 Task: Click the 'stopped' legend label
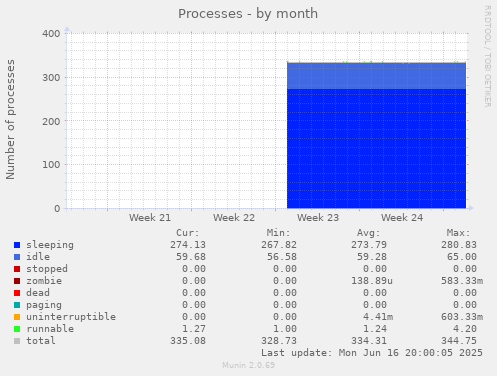tap(47, 269)
